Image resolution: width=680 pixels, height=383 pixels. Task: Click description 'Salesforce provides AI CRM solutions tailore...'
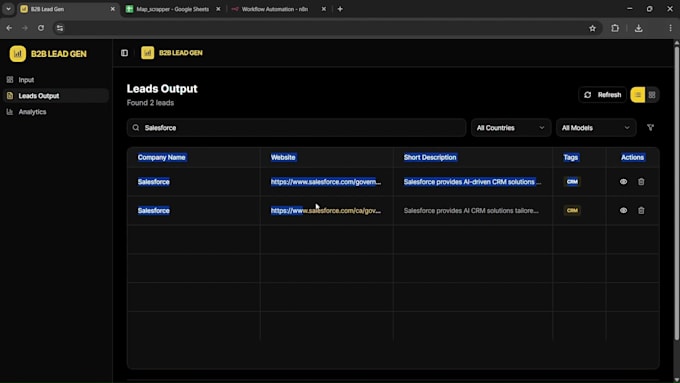pos(471,210)
